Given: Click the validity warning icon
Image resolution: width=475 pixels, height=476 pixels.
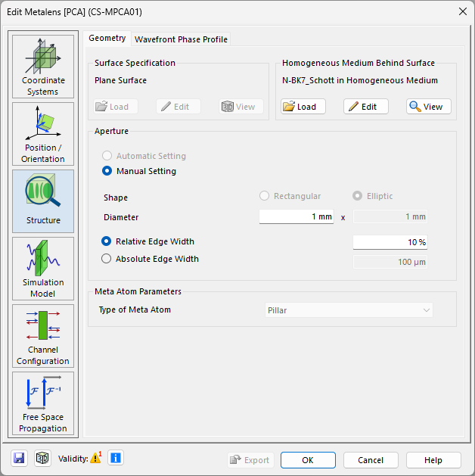Looking at the screenshot, I should [x=95, y=458].
